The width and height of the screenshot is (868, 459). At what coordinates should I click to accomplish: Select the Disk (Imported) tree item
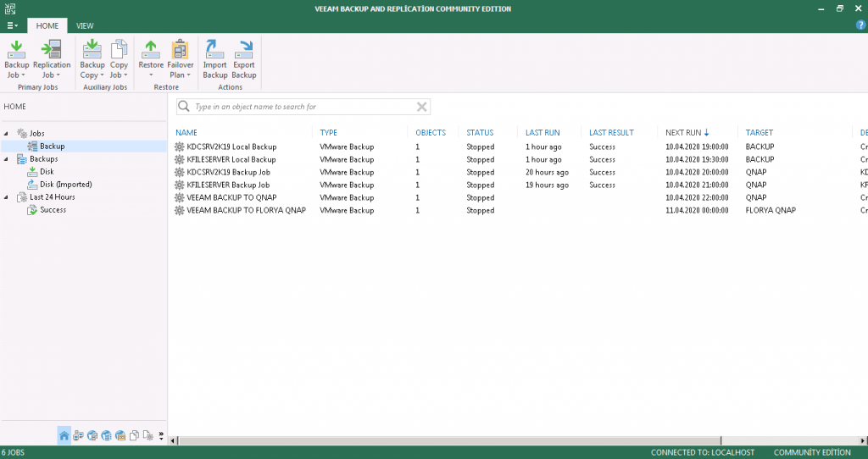point(65,185)
